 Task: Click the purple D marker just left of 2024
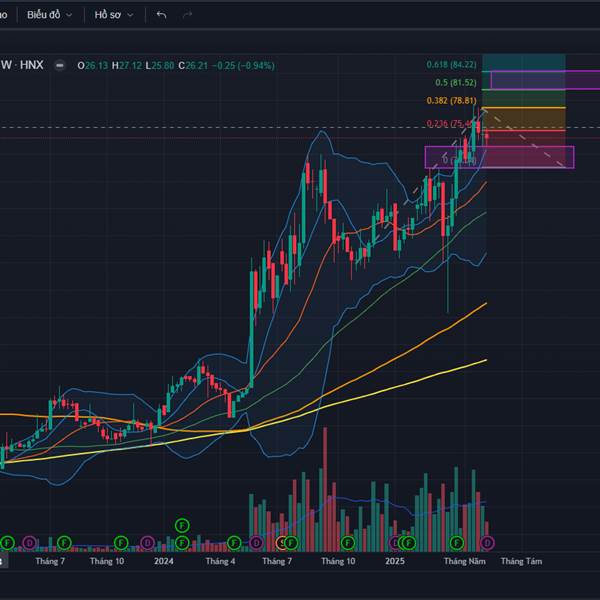pyautogui.click(x=147, y=543)
